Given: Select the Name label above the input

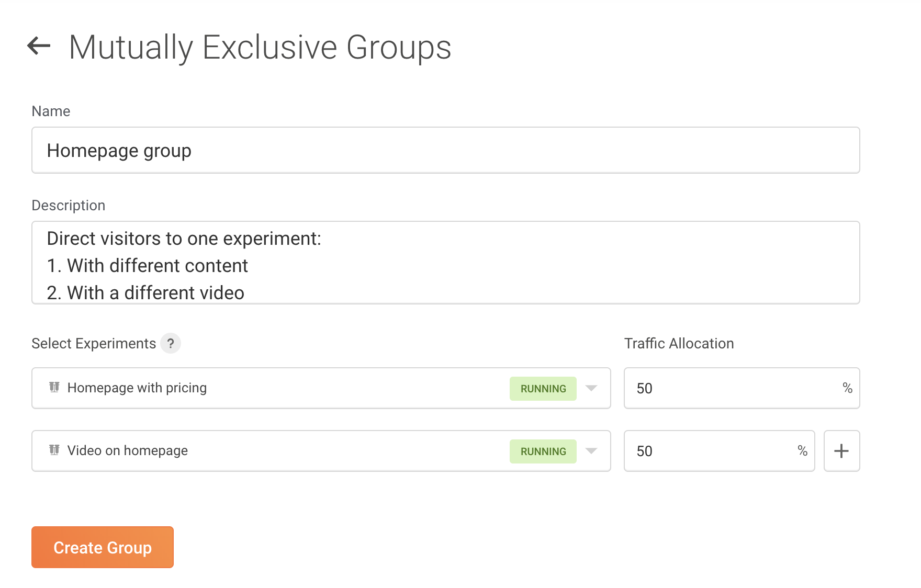Looking at the screenshot, I should 51,111.
